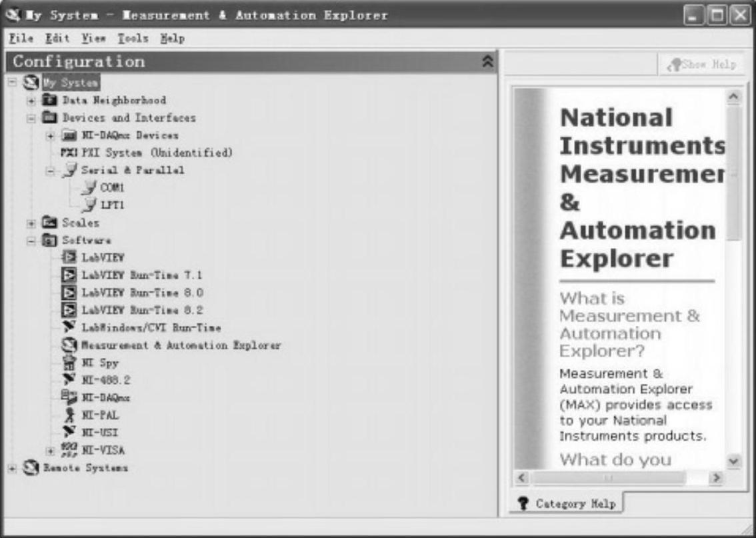Click the LPT1 port icon
Image resolution: width=756 pixels, height=538 pixels.
click(x=89, y=205)
